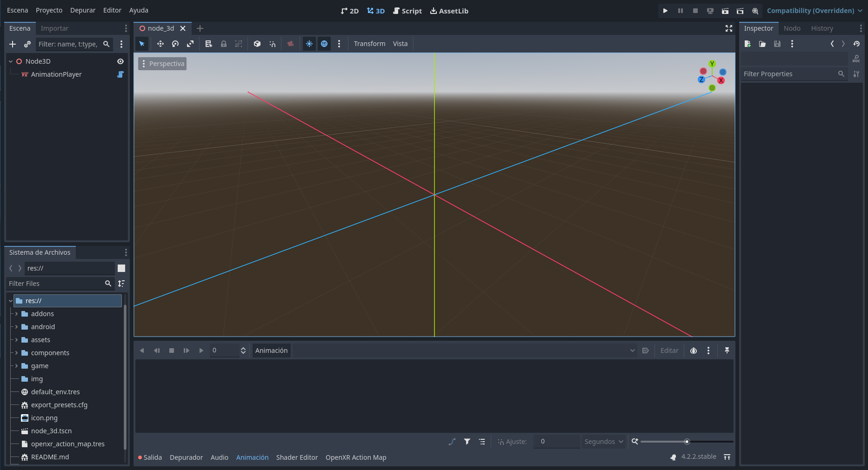Toggle Node3D visibility eye
868x470 pixels.
(x=120, y=61)
